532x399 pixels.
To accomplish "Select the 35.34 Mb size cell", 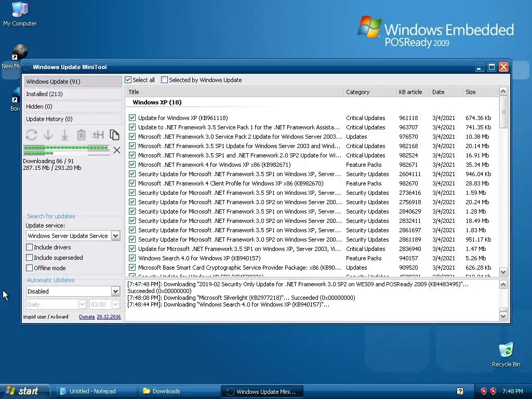I will click(x=477, y=165).
